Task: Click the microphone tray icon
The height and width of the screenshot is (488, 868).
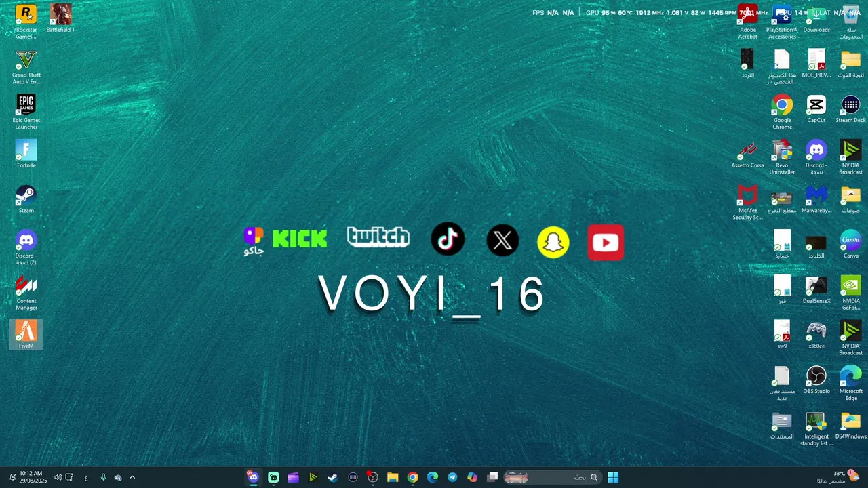Action: point(103,477)
